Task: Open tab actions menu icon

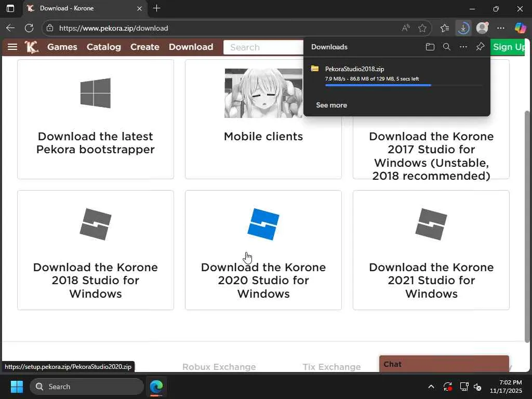Action: click(x=10, y=8)
